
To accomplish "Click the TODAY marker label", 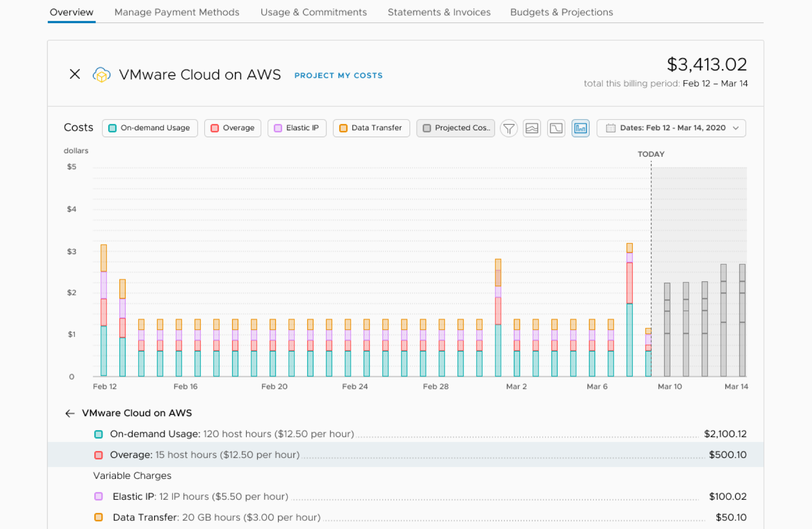I will point(651,154).
